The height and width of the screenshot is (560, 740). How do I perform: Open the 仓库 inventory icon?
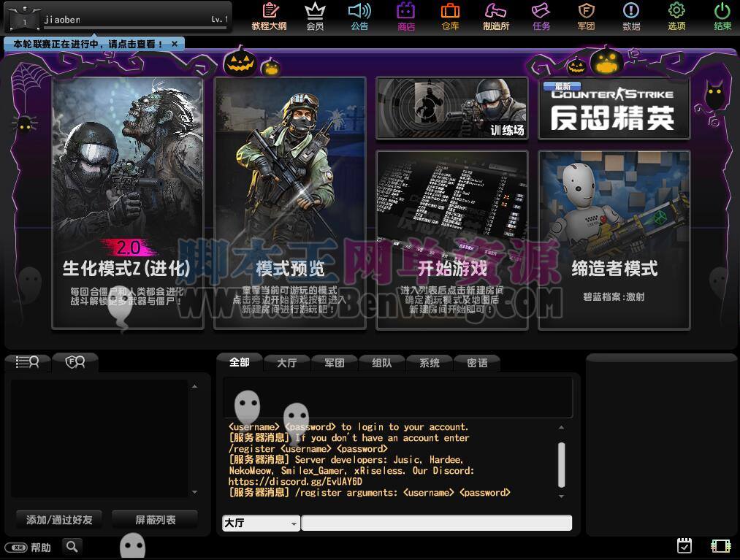tap(450, 17)
